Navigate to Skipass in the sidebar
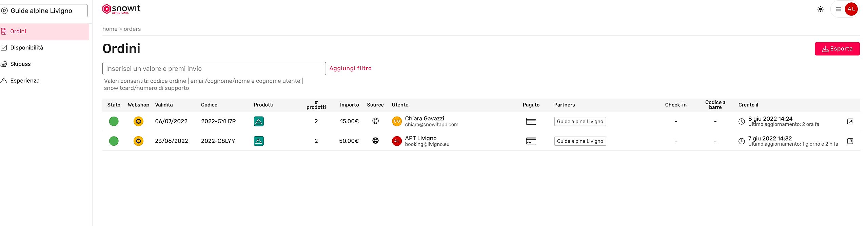The width and height of the screenshot is (868, 226). click(20, 64)
